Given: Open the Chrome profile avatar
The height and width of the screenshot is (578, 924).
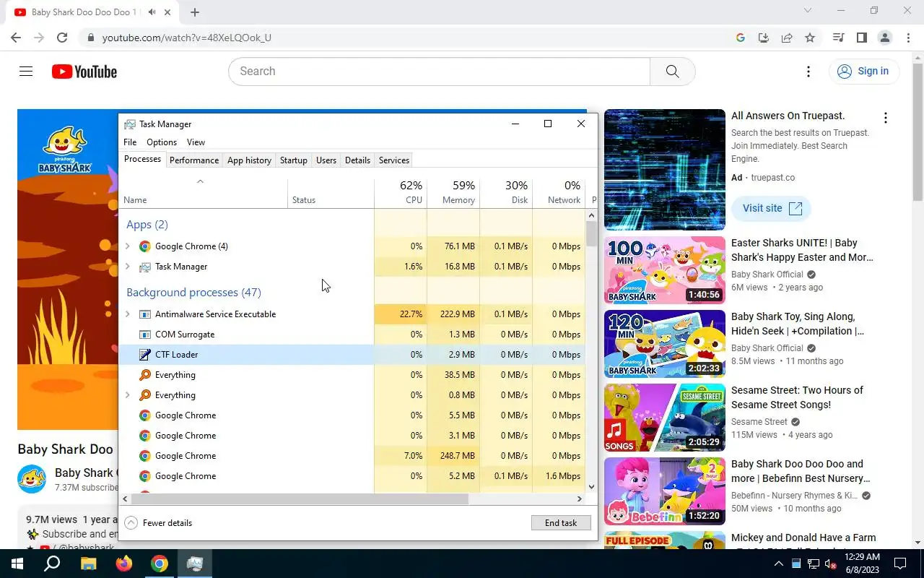Looking at the screenshot, I should [884, 38].
